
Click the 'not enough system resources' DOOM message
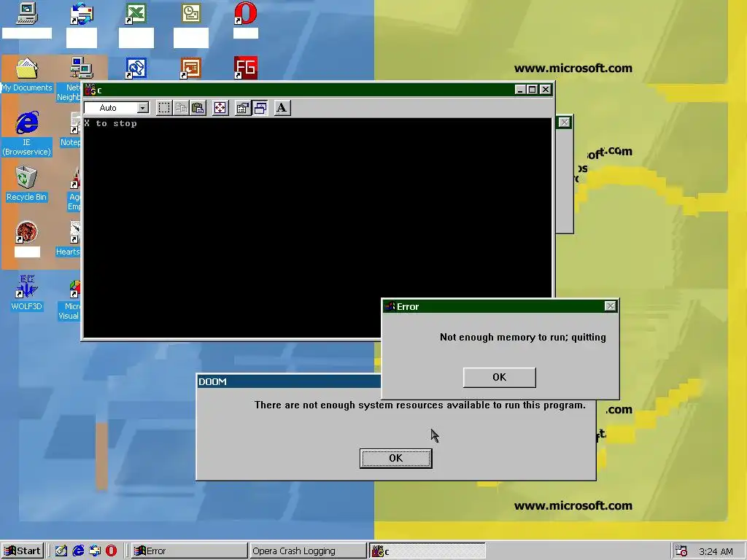pyautogui.click(x=419, y=405)
